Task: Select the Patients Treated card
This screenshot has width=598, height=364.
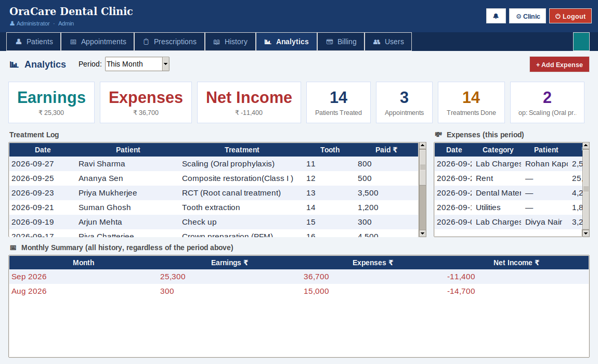Action: click(339, 102)
